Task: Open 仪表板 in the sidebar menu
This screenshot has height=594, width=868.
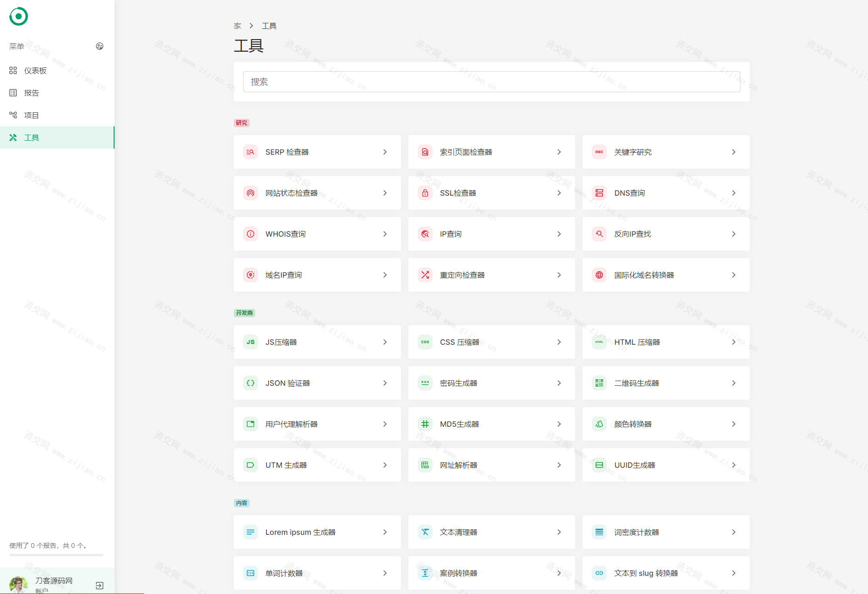Action: point(57,70)
